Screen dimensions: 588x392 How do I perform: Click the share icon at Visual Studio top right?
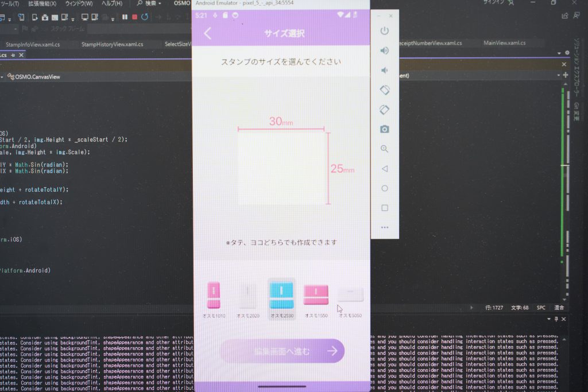[x=565, y=15]
